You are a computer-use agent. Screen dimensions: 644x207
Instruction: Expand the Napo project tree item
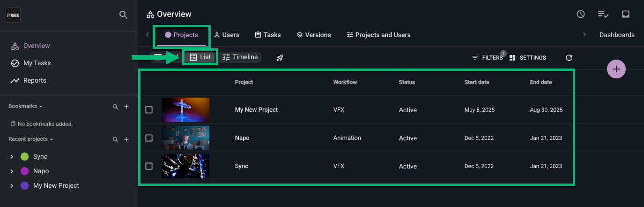(x=12, y=171)
